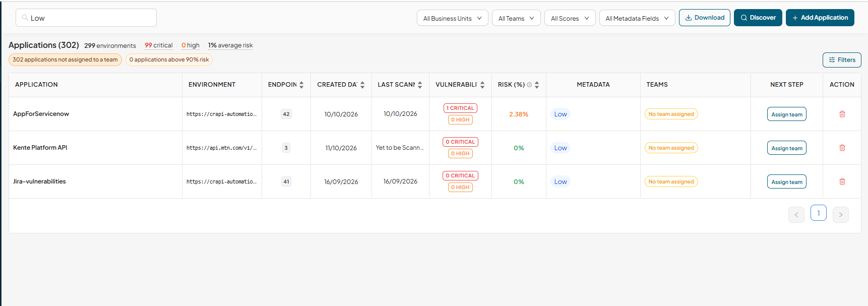The width and height of the screenshot is (868, 306).
Task: Sort by Created Date column arrows
Action: (x=362, y=85)
